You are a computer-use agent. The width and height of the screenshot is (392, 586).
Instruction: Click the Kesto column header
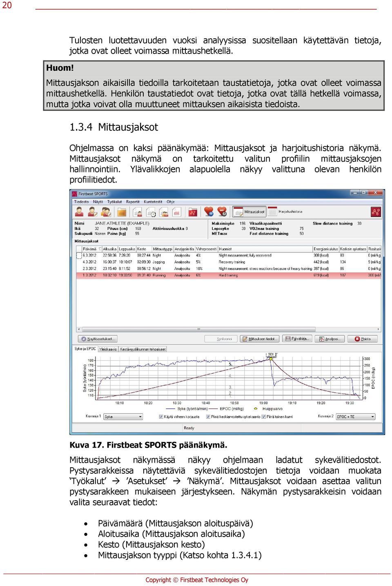pos(144,249)
